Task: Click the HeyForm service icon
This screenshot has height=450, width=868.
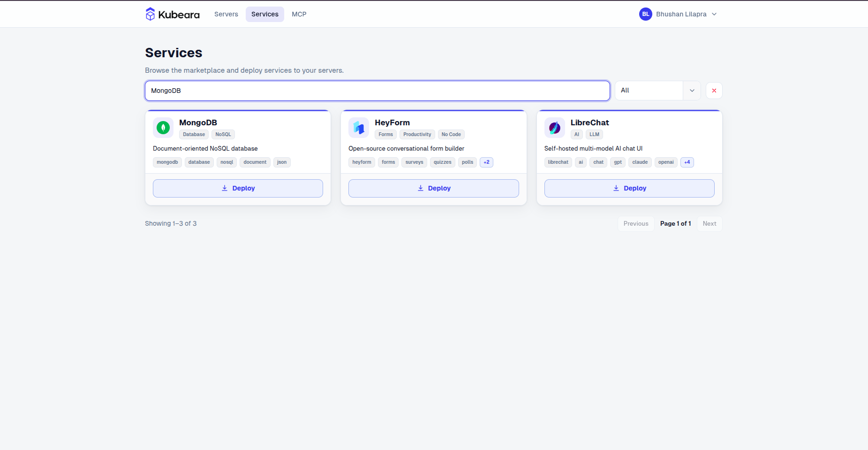Action: pos(359,128)
